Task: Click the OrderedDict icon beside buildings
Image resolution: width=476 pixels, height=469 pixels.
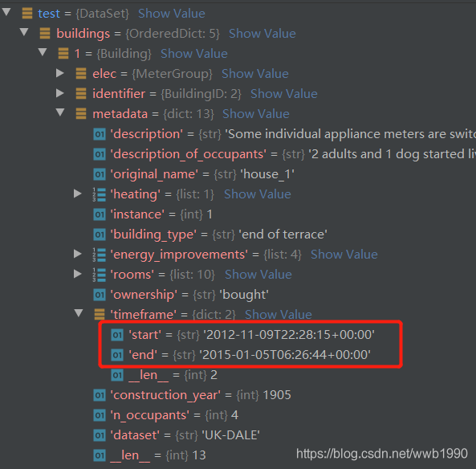Action: click(x=45, y=34)
